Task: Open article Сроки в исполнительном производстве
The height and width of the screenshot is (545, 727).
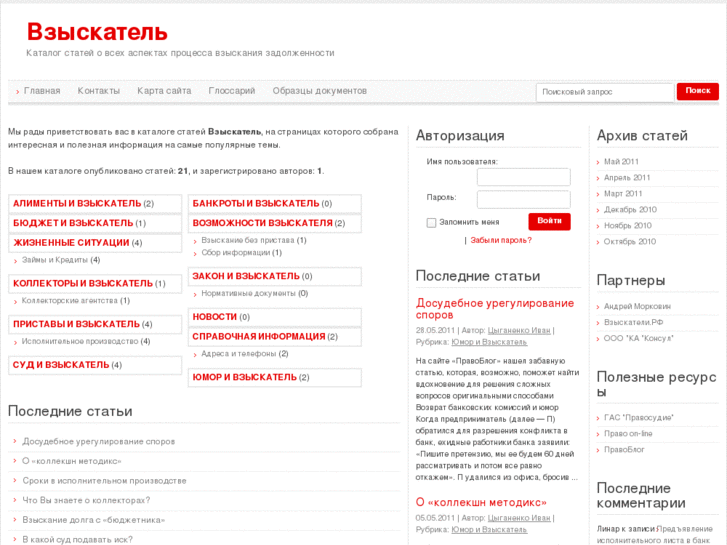Action: pyautogui.click(x=104, y=481)
